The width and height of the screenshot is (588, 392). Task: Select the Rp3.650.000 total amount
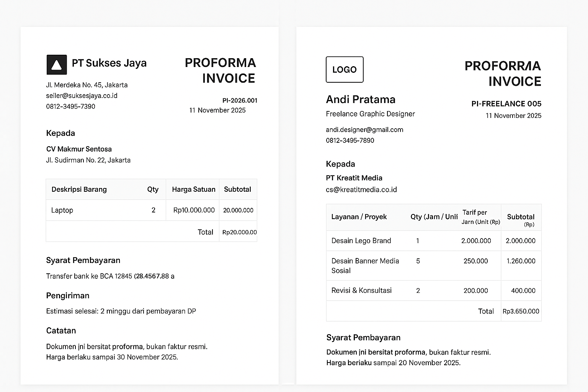(x=521, y=311)
